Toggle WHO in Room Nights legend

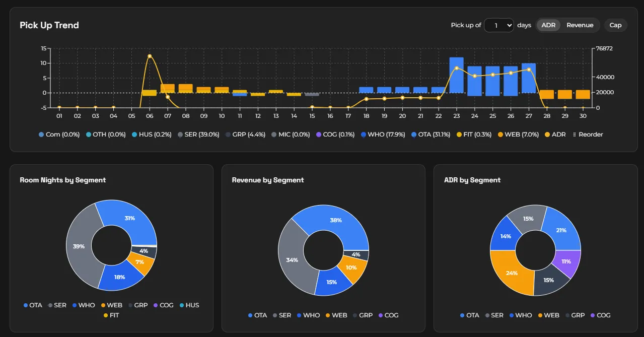pyautogui.click(x=83, y=305)
